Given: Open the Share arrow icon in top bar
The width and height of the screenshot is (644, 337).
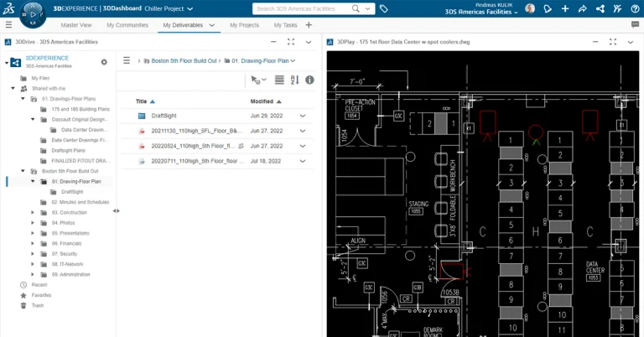Looking at the screenshot, I should 583,8.
